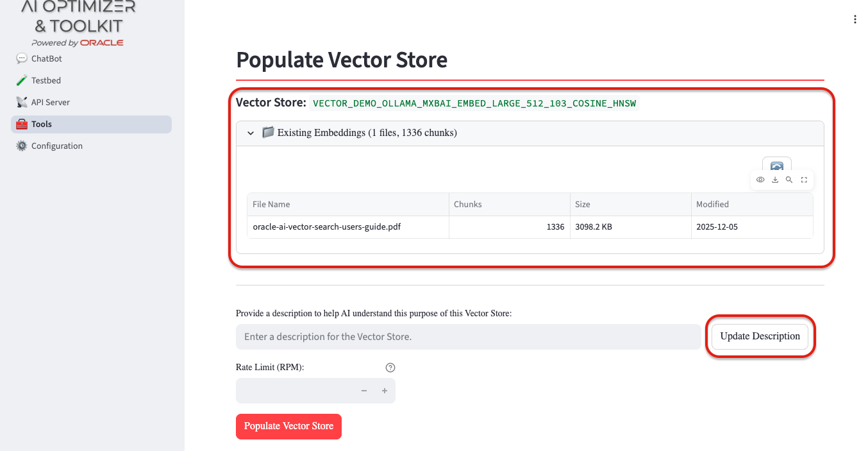Click the eye icon above the embeddings table
Image resolution: width=868 pixels, height=451 pixels.
click(760, 180)
